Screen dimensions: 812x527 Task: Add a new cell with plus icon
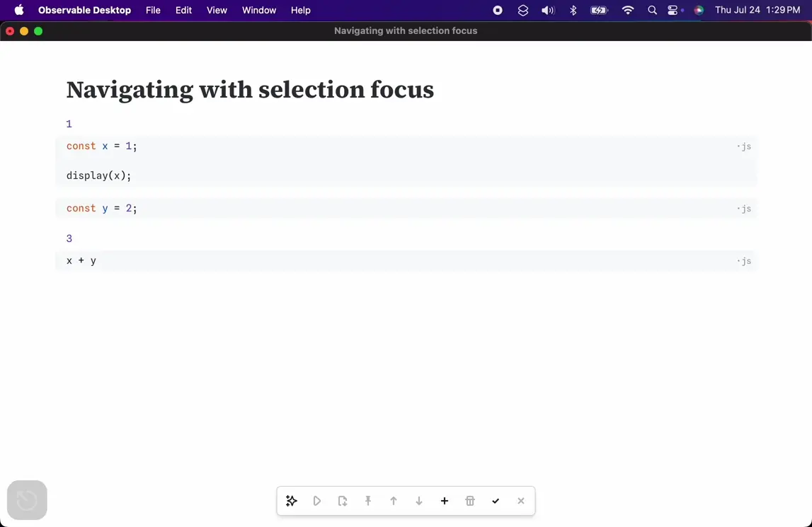point(445,501)
